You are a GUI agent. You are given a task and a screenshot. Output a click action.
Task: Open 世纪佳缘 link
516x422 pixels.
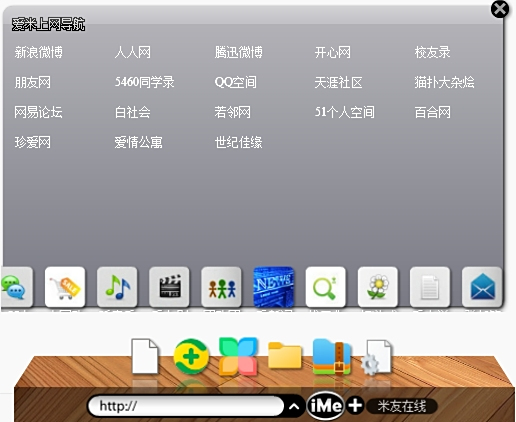tap(239, 143)
